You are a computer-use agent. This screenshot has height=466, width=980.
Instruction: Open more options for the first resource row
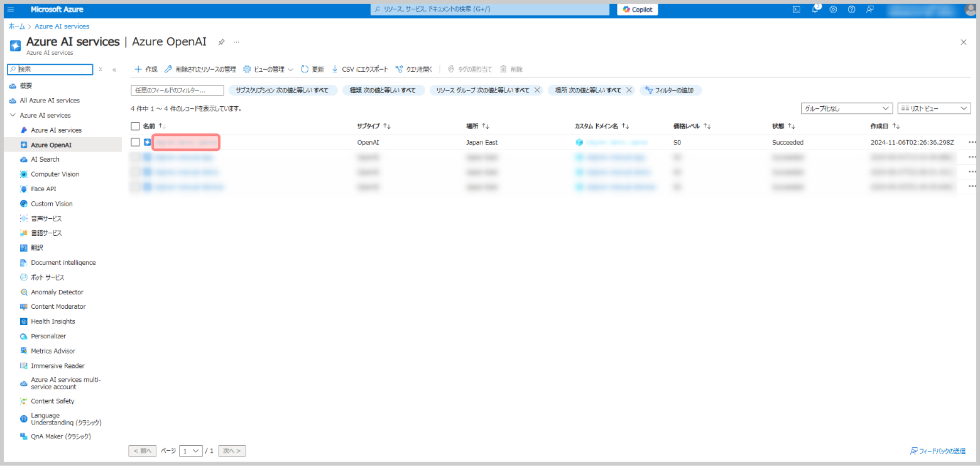(972, 142)
